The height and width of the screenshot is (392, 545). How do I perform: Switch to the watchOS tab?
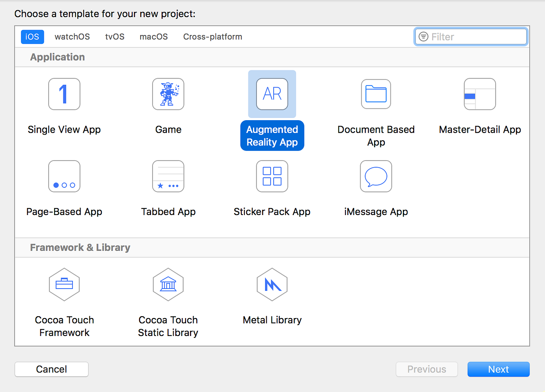click(x=72, y=37)
